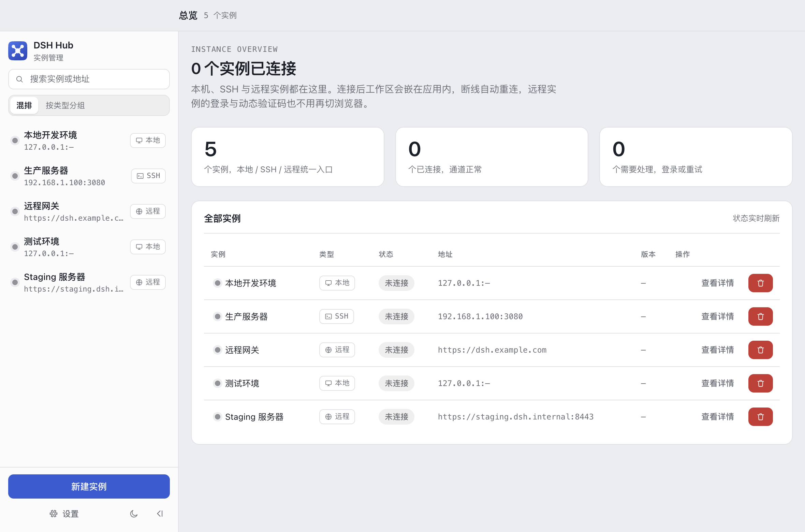Click 未连接 status of 本地开发环境
Viewport: 805px width, 532px height.
(x=396, y=283)
